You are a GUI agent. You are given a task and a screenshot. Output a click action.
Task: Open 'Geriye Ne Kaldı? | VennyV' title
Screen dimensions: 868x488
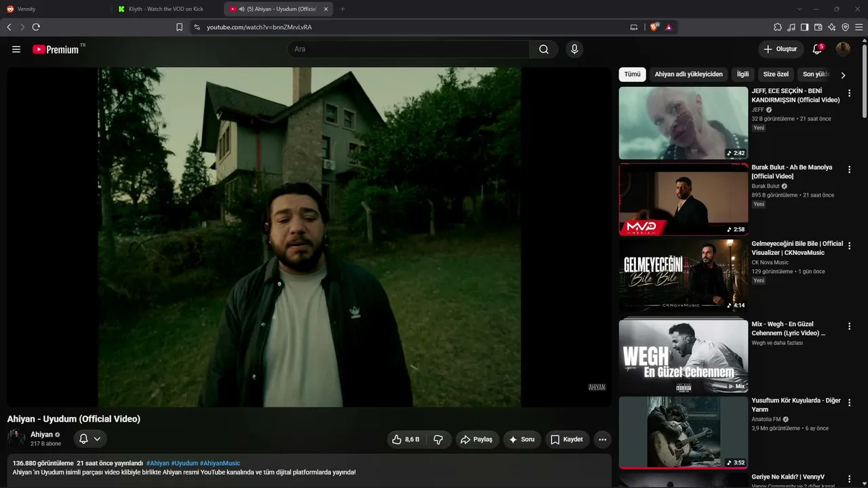pos(787,476)
